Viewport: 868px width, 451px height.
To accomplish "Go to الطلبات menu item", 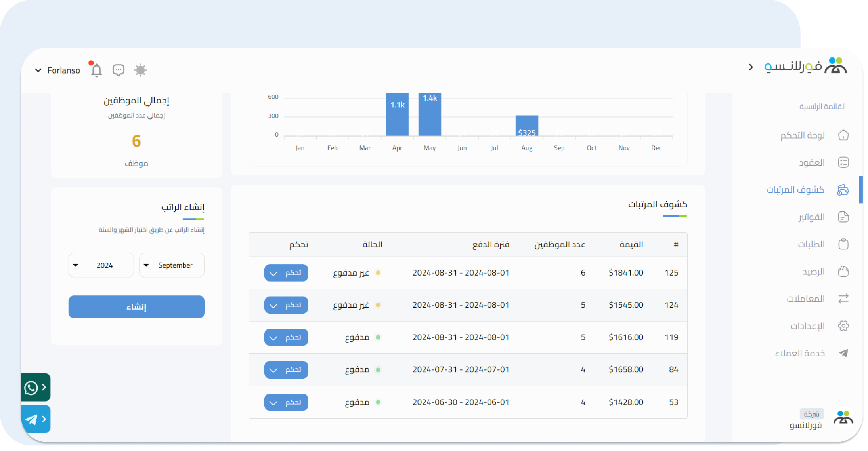I will 811,244.
